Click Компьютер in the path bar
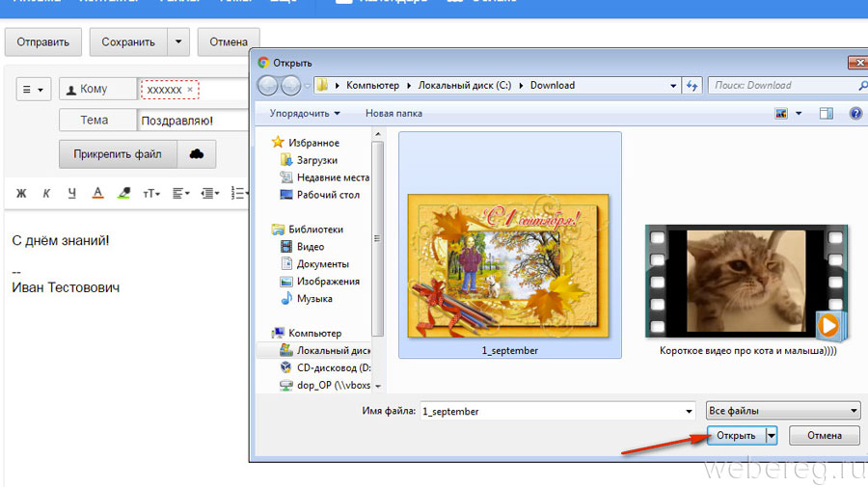 pos(372,85)
